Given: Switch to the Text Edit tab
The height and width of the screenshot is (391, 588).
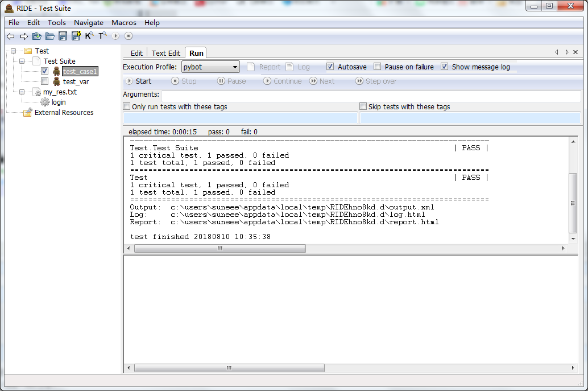Looking at the screenshot, I should (x=165, y=52).
